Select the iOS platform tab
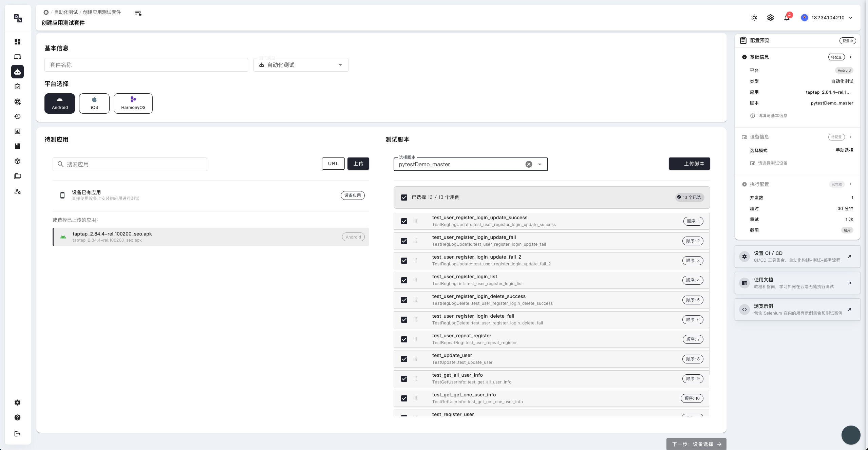868x450 pixels. 94,104
